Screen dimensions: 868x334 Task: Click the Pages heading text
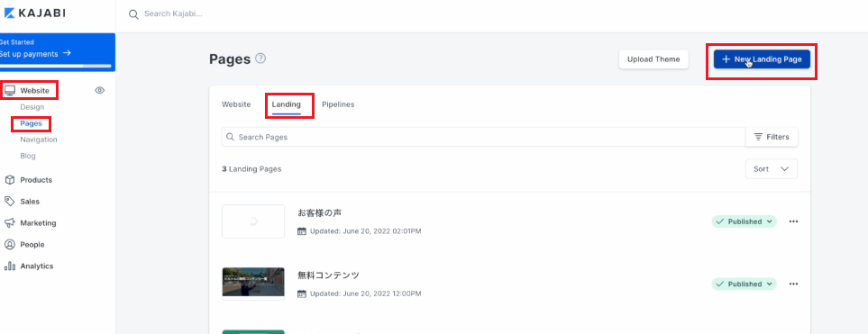pyautogui.click(x=230, y=59)
